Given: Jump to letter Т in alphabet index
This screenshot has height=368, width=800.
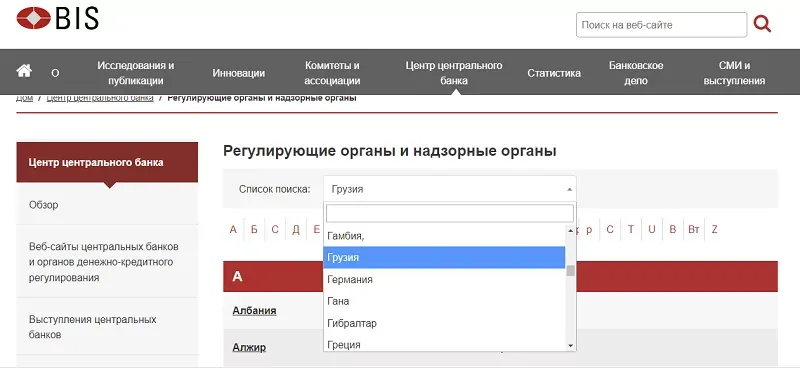Looking at the screenshot, I should click(x=631, y=230).
